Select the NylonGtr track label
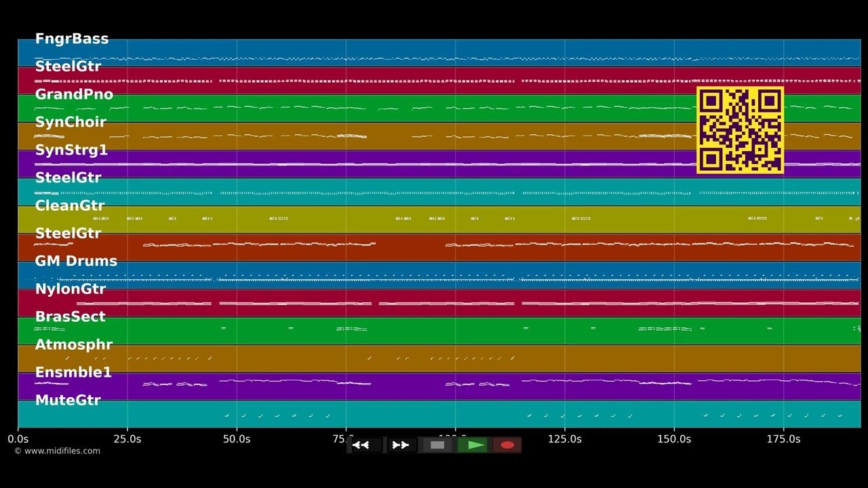 [x=71, y=289]
